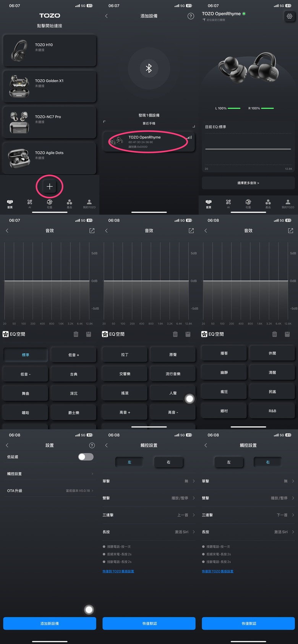Open 我的TOZO tab on the OpenRhyme screen

288,204
